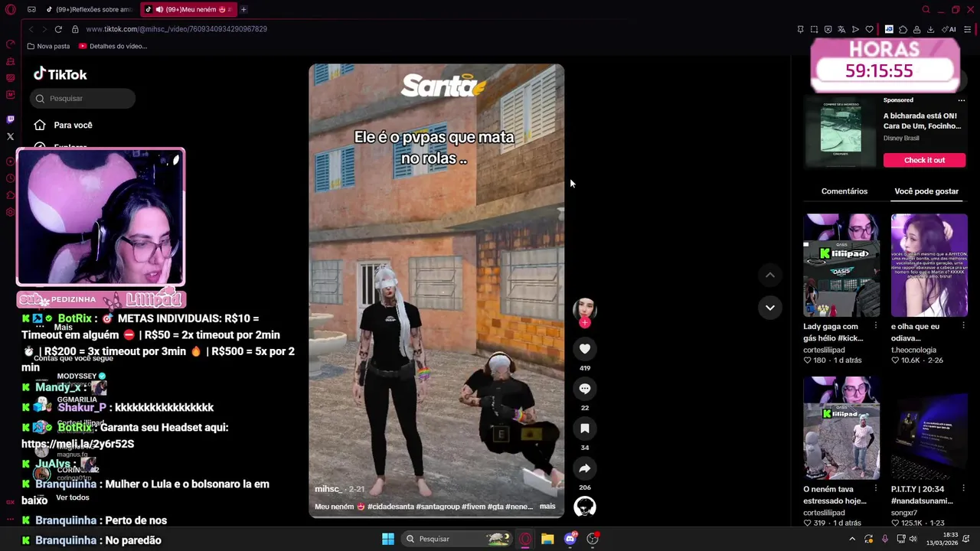
Task: Open the Opera menu logo
Action: click(x=11, y=9)
